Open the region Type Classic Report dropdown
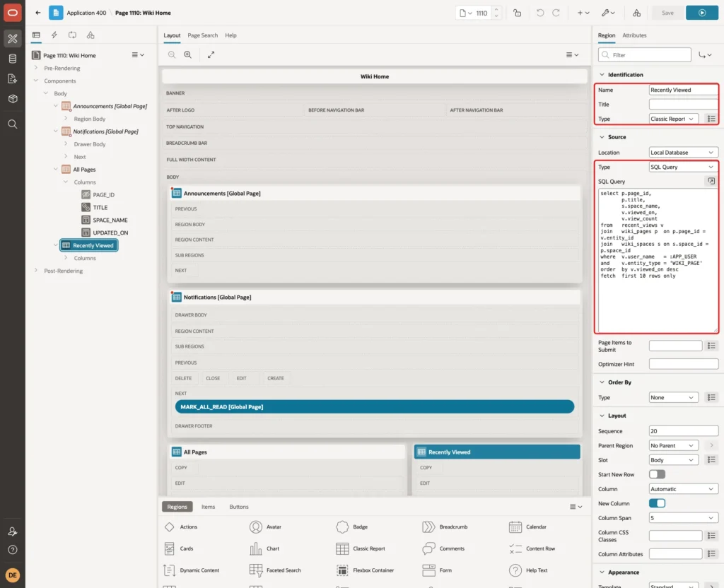The image size is (724, 588). pos(673,119)
